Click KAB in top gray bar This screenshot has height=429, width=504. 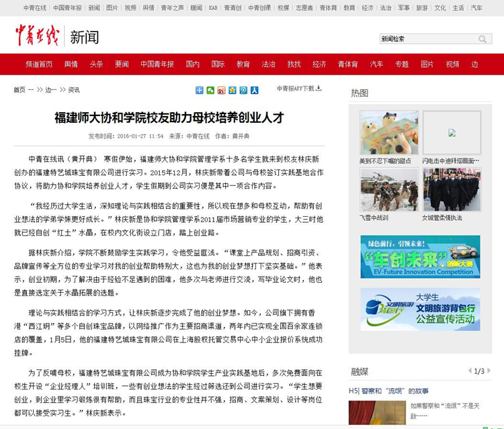pos(213,7)
